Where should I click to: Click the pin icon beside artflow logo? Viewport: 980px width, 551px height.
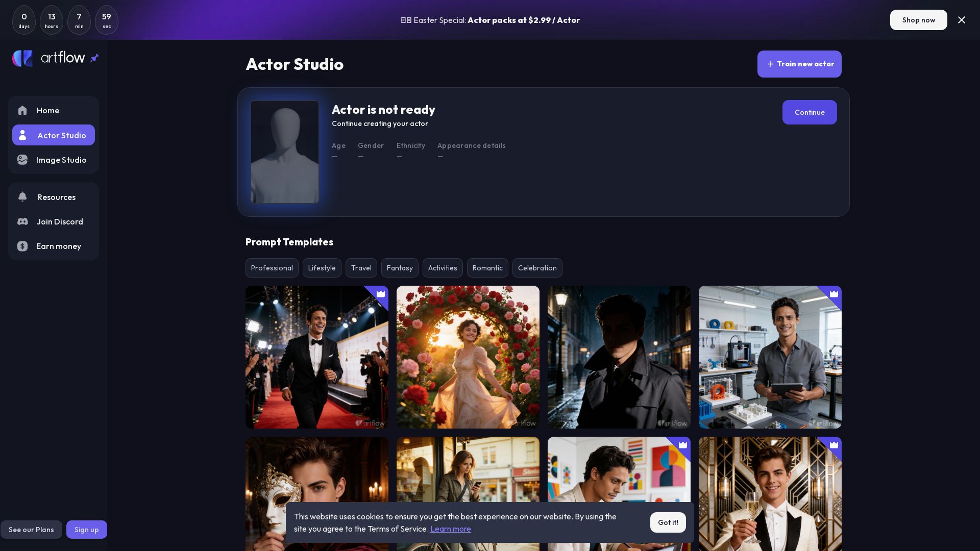(x=94, y=58)
